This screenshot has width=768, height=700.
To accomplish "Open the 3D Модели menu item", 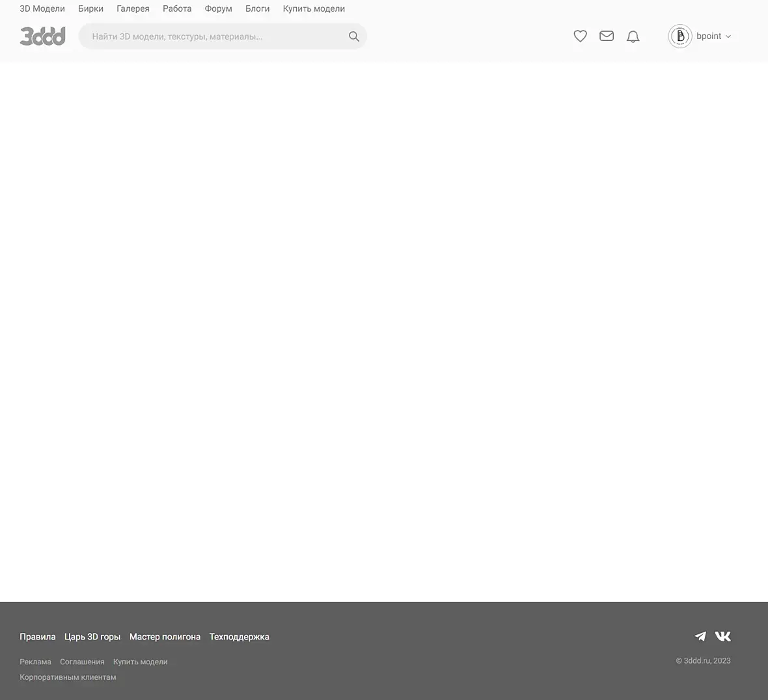I will tap(42, 9).
